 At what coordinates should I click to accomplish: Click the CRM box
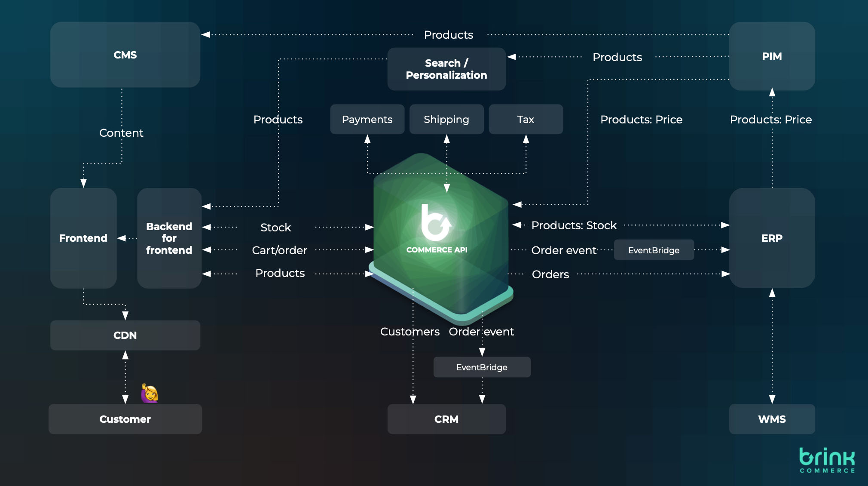pyautogui.click(x=446, y=419)
